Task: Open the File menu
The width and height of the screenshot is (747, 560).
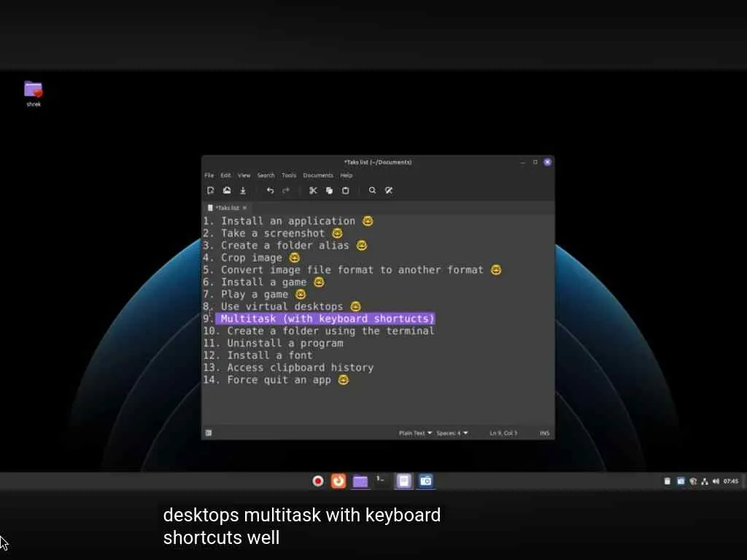Action: point(209,175)
